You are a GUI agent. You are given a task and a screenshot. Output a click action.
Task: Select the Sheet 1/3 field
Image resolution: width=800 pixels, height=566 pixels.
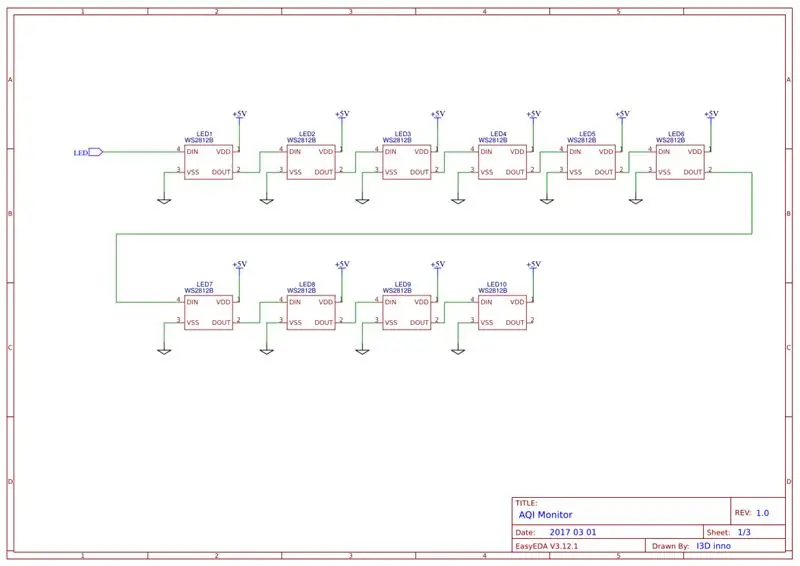(729, 532)
